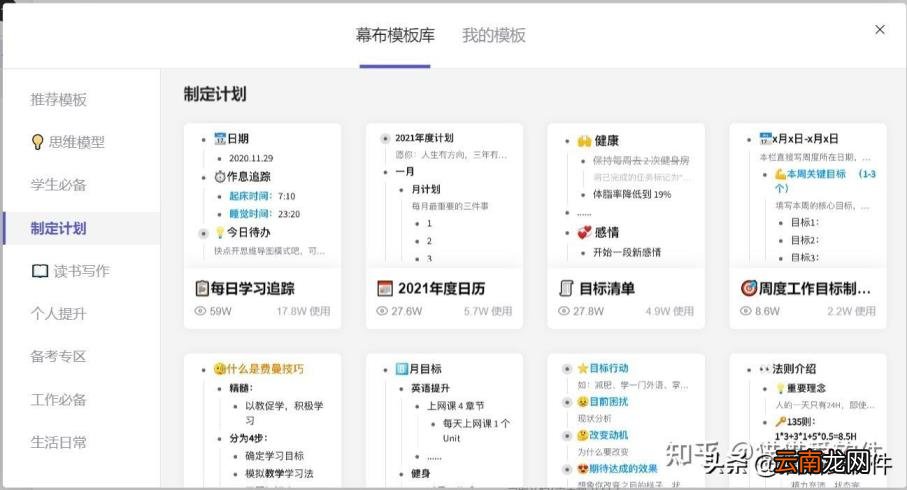The width and height of the screenshot is (907, 490).
Task: Click the 每日学习追踪 template title
Action: coord(253,288)
